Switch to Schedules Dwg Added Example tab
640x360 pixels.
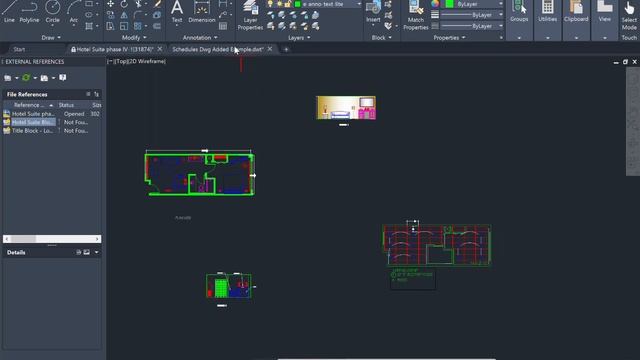(218, 49)
